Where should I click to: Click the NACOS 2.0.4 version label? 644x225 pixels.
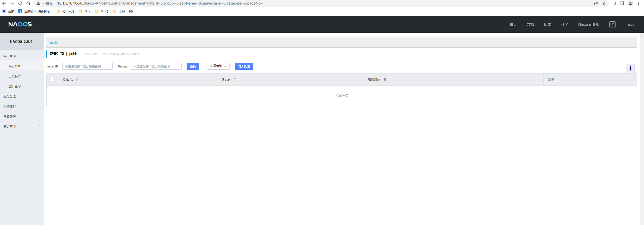[21, 42]
